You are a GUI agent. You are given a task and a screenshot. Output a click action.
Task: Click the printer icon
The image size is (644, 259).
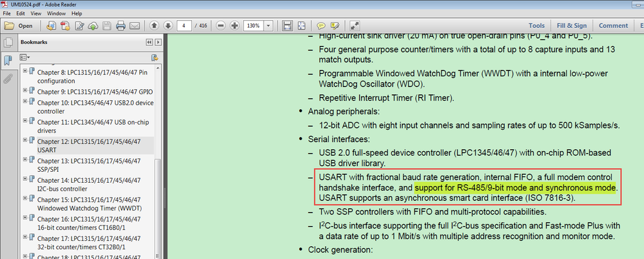121,26
